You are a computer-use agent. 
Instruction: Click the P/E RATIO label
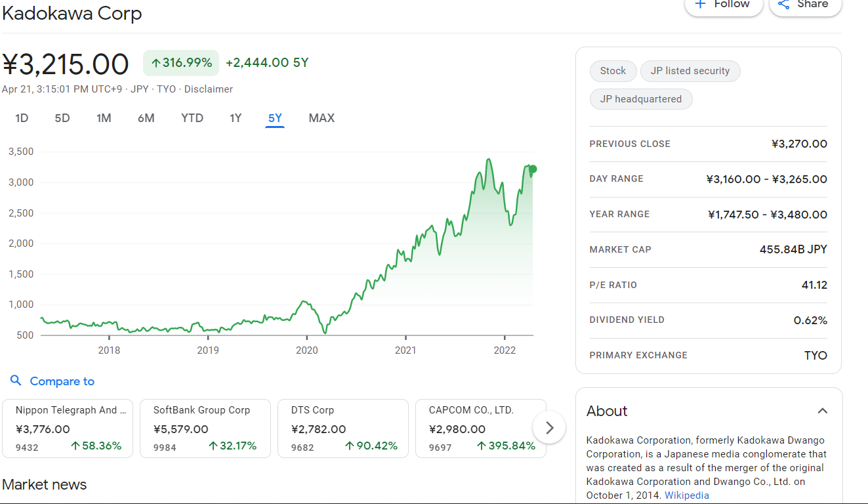coord(613,285)
